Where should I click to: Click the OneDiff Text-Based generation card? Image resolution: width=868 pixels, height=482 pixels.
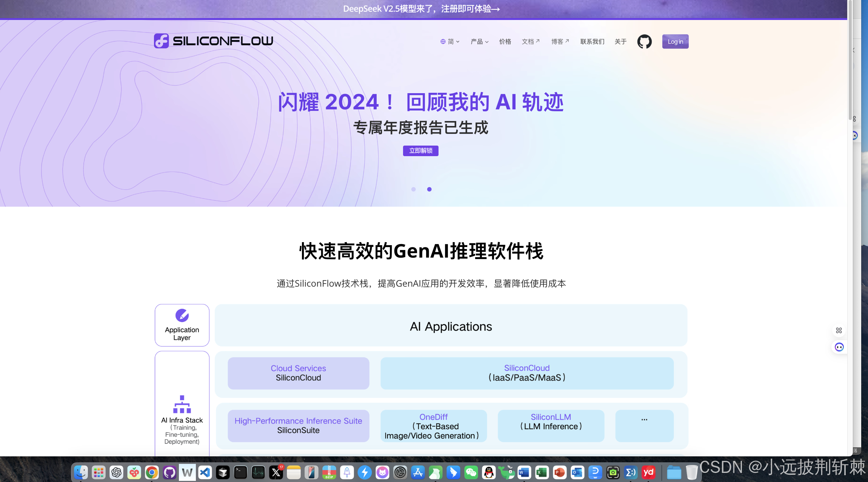point(434,426)
